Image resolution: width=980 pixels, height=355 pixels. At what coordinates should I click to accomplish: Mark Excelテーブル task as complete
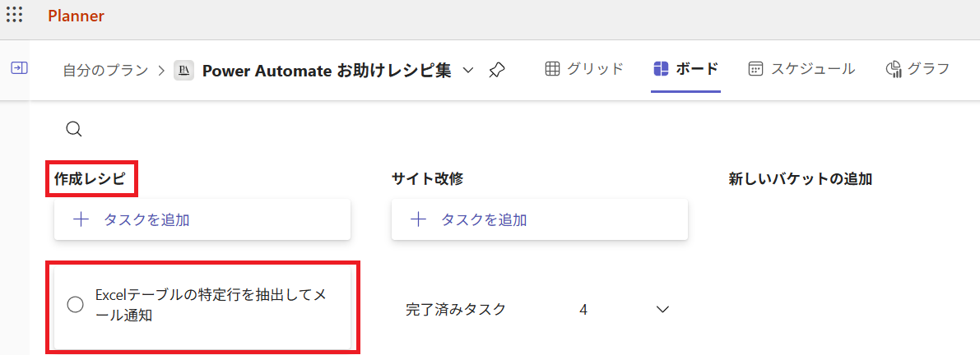pos(75,305)
